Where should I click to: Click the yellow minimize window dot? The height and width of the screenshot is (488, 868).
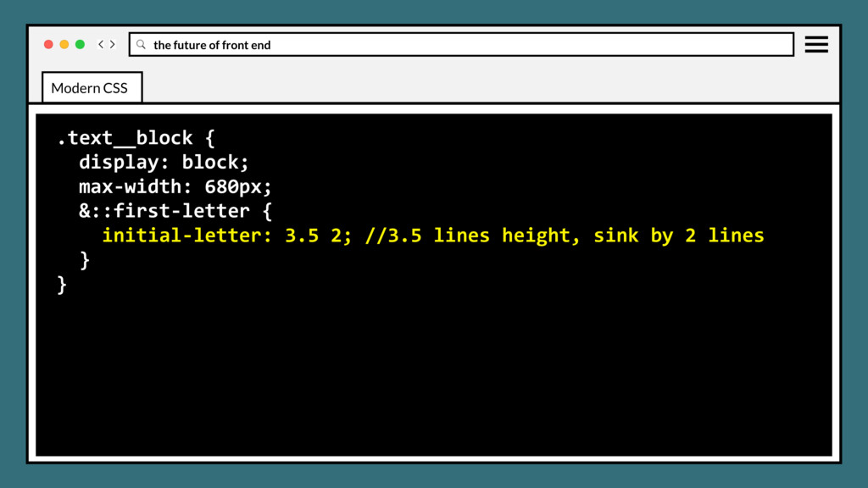coord(64,44)
